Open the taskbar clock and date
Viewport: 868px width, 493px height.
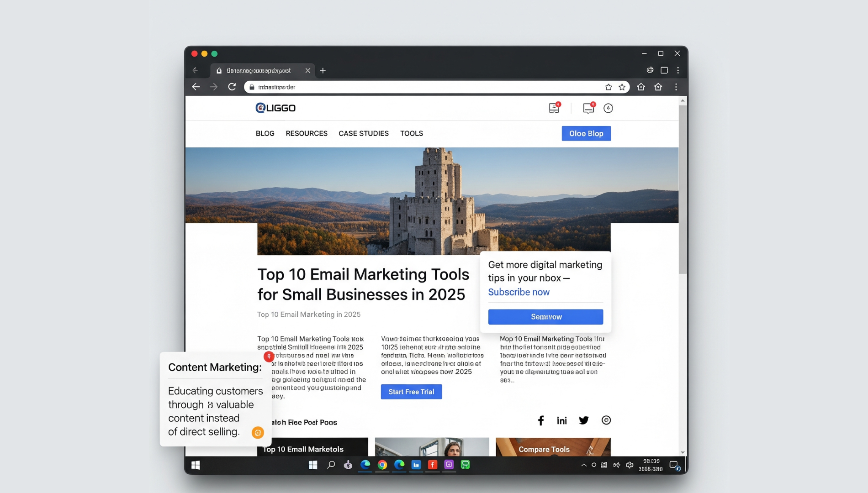click(x=651, y=465)
